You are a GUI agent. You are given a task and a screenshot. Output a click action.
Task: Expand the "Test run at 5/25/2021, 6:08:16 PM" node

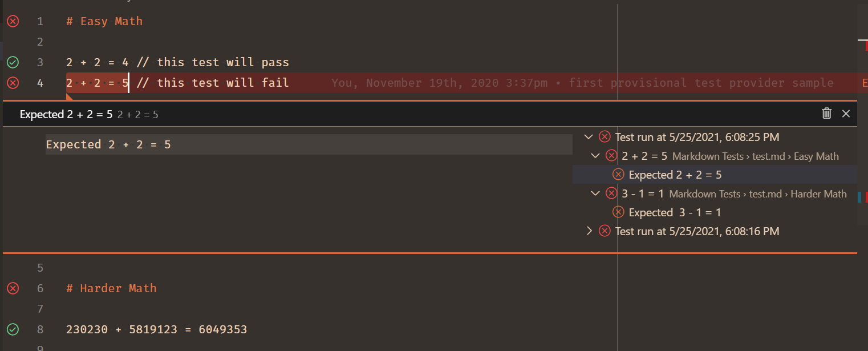589,231
